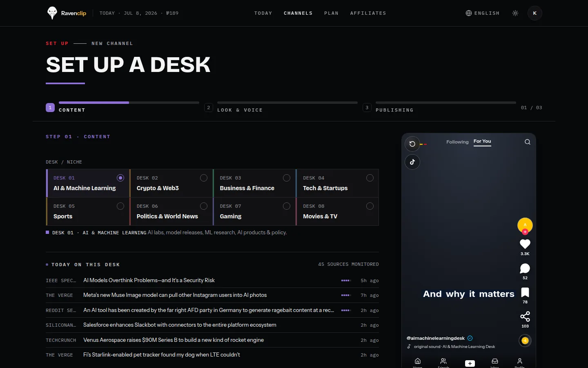This screenshot has height=368, width=588.
Task: Select the AI & Machine Learning desk radio
Action: (x=120, y=178)
